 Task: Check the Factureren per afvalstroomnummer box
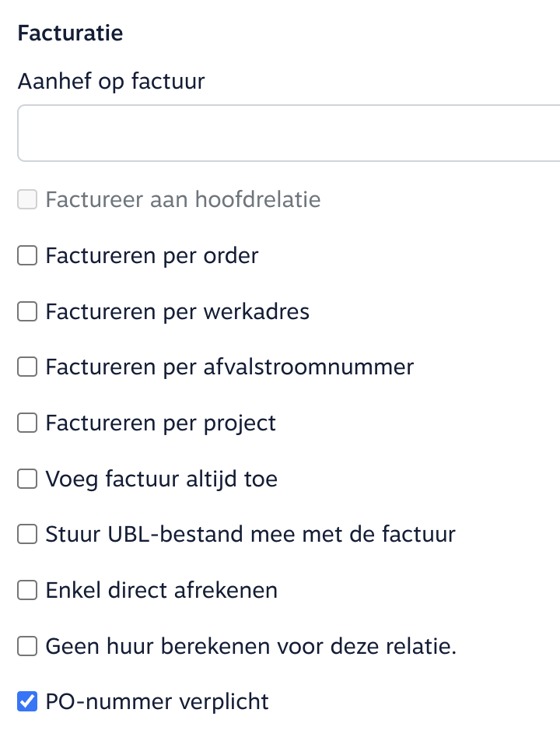point(27,367)
